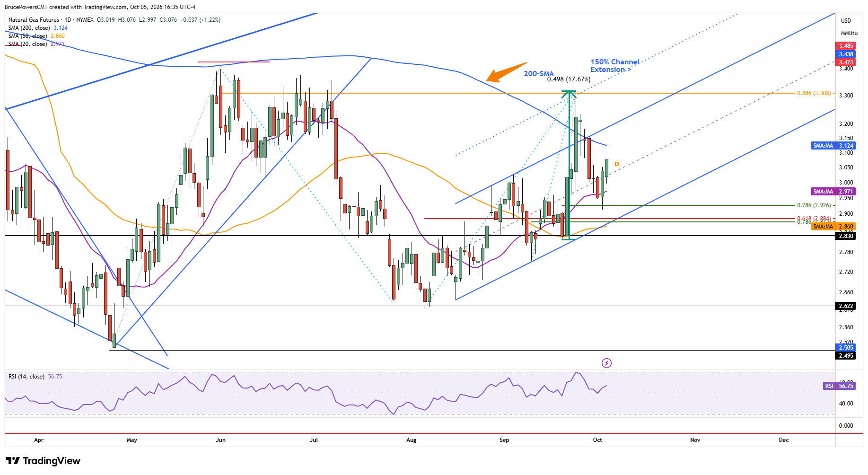Click the SMA:MA 2.971 price tag
The image size is (868, 475).
pyautogui.click(x=833, y=192)
